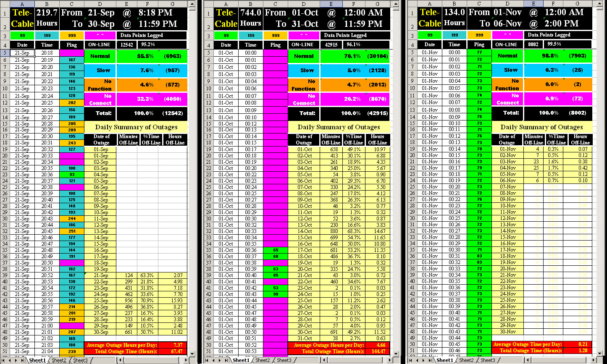This screenshot has width=607, height=364.
Task: Open Sheet2 tab in the September window
Action: click(59, 360)
